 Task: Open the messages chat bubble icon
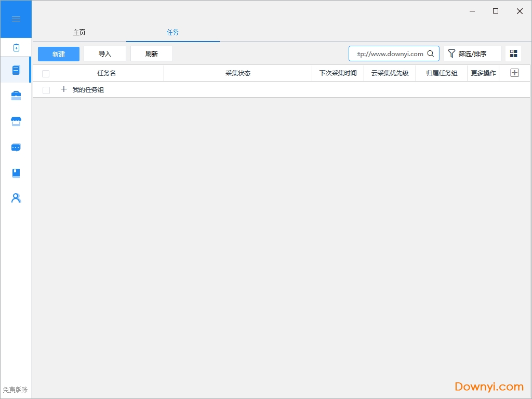tap(16, 147)
